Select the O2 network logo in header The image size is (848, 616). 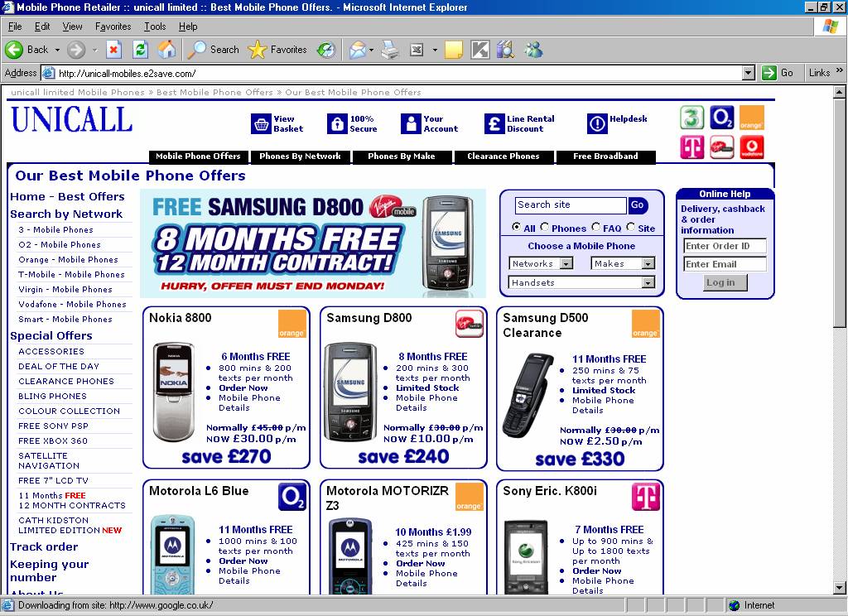722,118
